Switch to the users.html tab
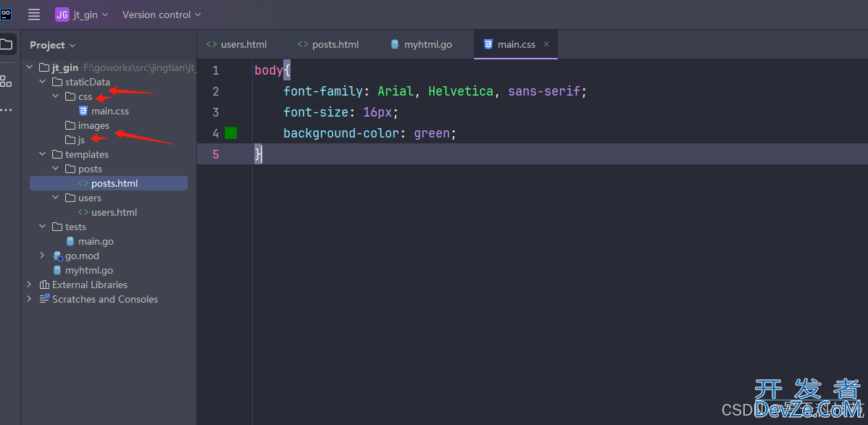This screenshot has width=868, height=425. click(236, 44)
